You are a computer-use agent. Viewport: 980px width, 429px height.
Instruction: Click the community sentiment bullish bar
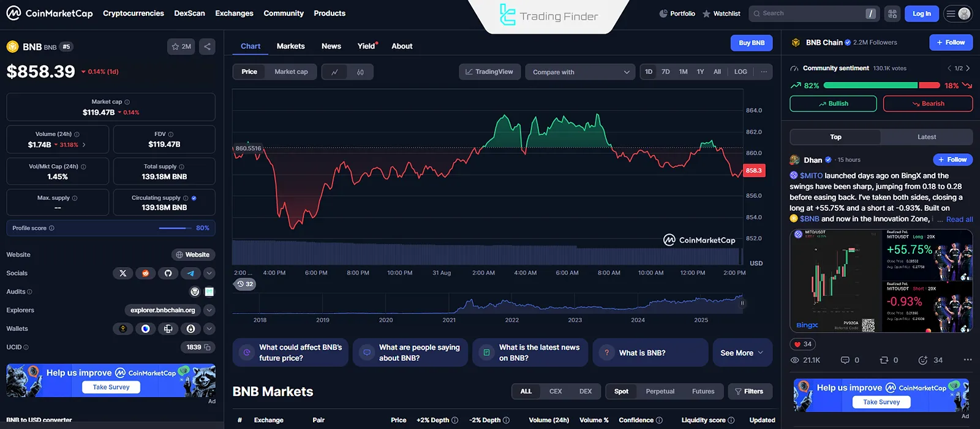tap(870, 85)
